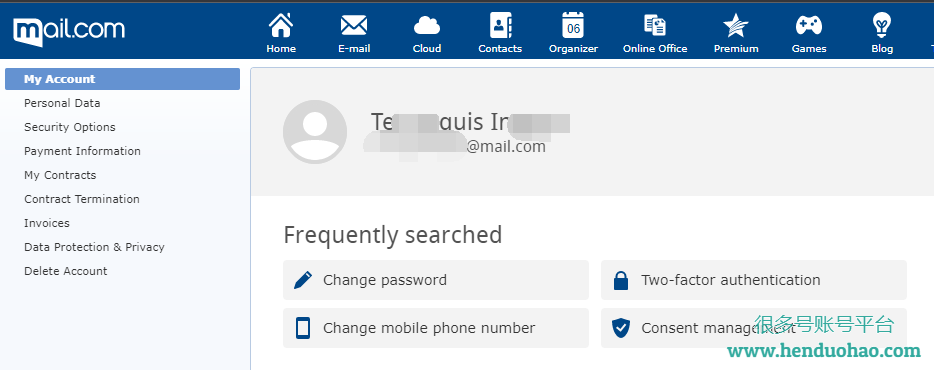Open Security Options in the sidebar
The image size is (934, 370).
[x=70, y=127]
